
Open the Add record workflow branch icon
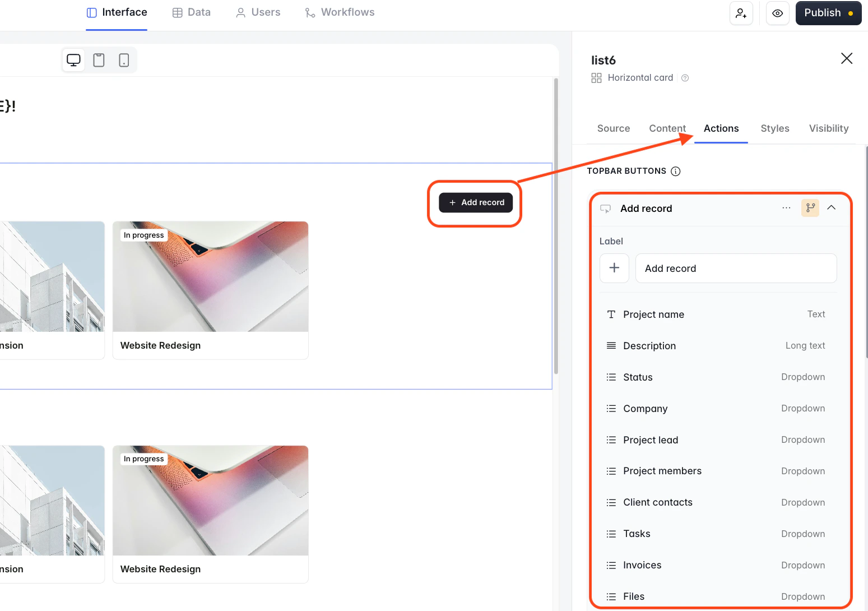810,208
